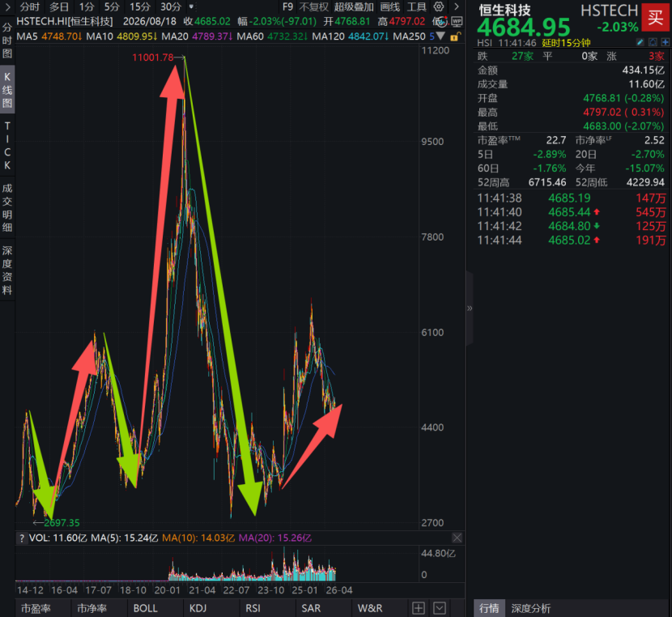Show more toolbar options via right arrow
672x617 pixels.
(457, 6)
